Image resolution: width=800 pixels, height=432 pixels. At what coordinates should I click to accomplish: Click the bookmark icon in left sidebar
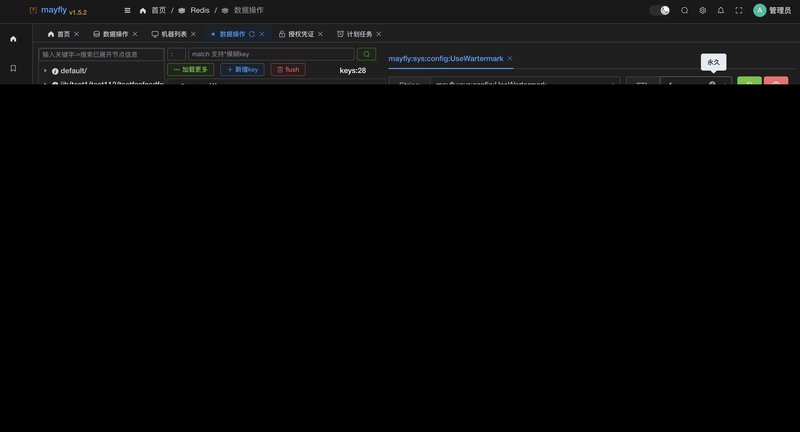tap(13, 68)
